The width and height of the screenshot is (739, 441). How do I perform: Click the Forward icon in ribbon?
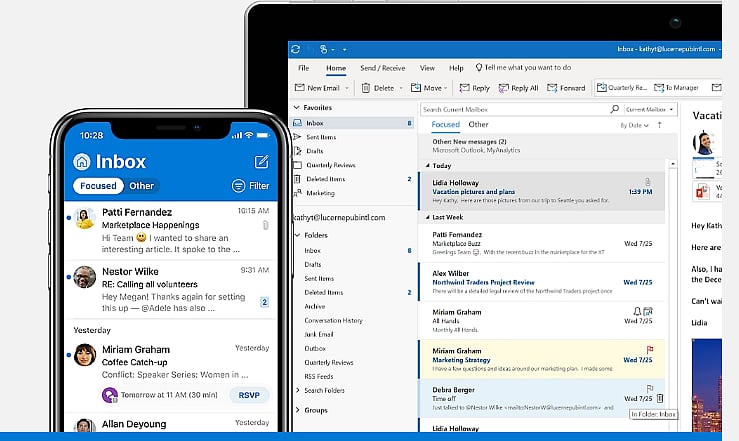coord(550,88)
